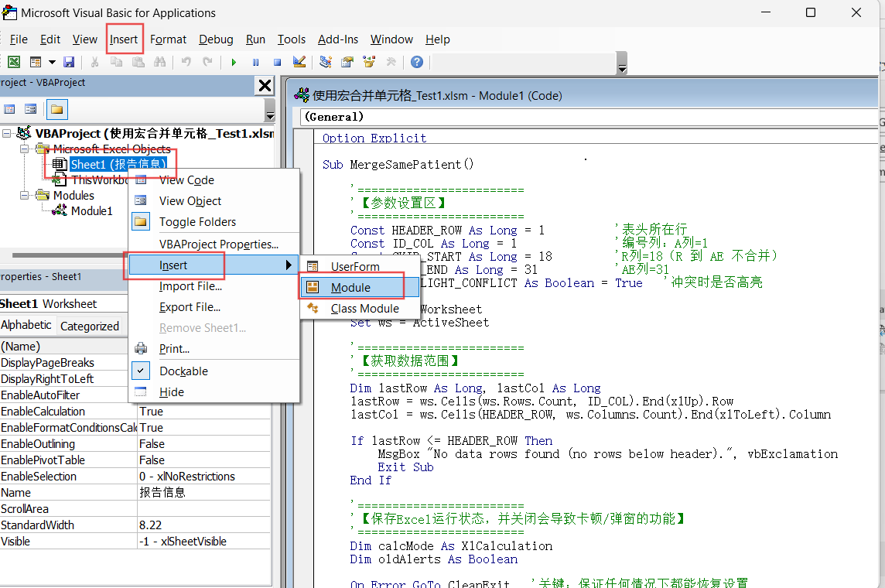
Task: Open the Window menu
Action: [391, 39]
